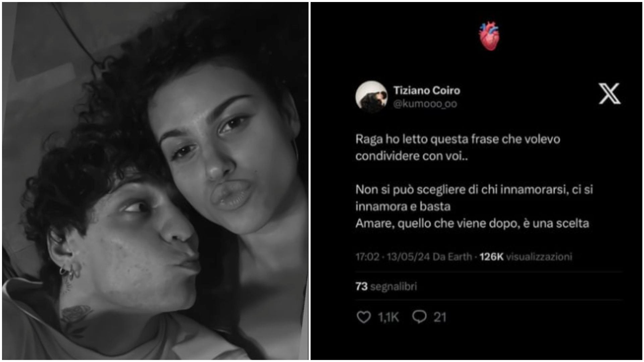Select the 'Non si può scegliere' sentence
Image resolution: width=644 pixels, height=362 pixels.
[474, 198]
